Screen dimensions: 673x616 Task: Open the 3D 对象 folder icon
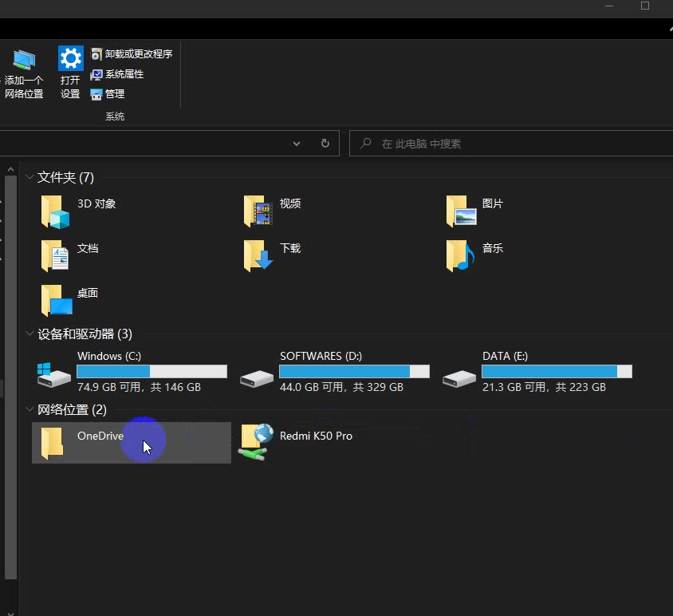(x=56, y=211)
